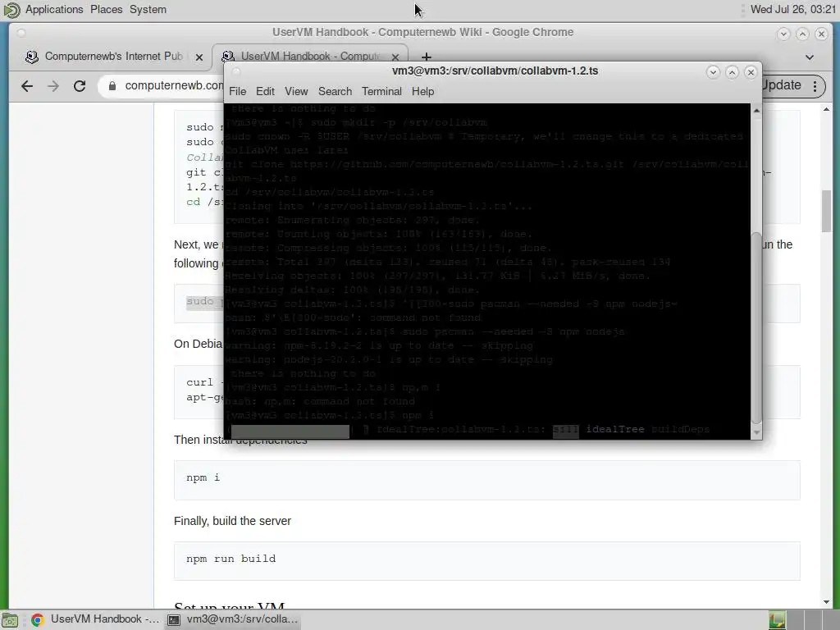Click terminal scrollbar down arrow

point(756,432)
